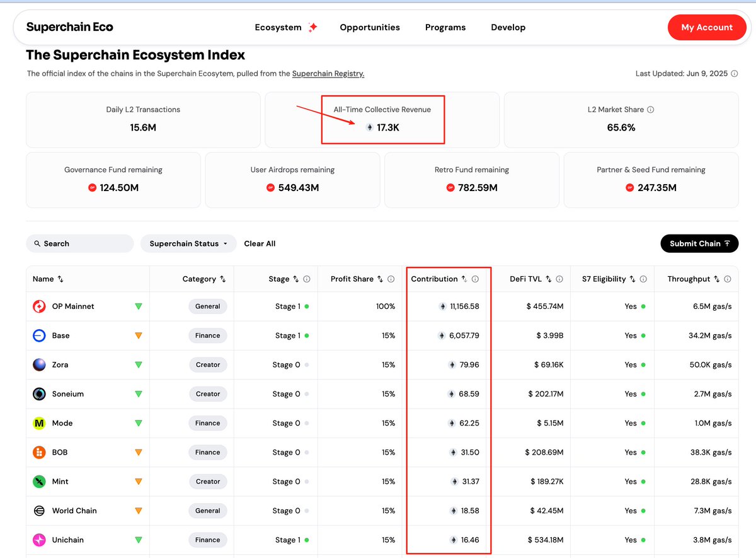This screenshot has height=558, width=756.
Task: Go to Superchain Eco home logo
Action: tap(70, 27)
